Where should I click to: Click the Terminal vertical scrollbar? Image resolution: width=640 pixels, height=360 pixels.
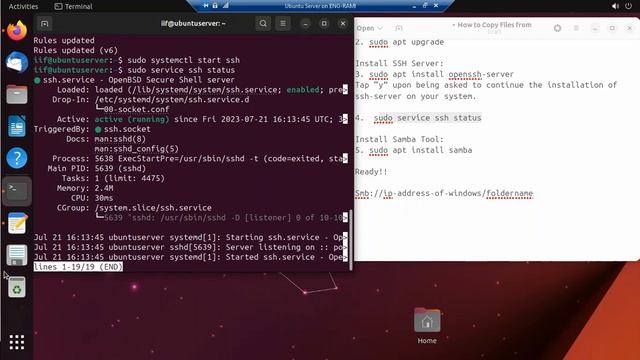(x=351, y=240)
